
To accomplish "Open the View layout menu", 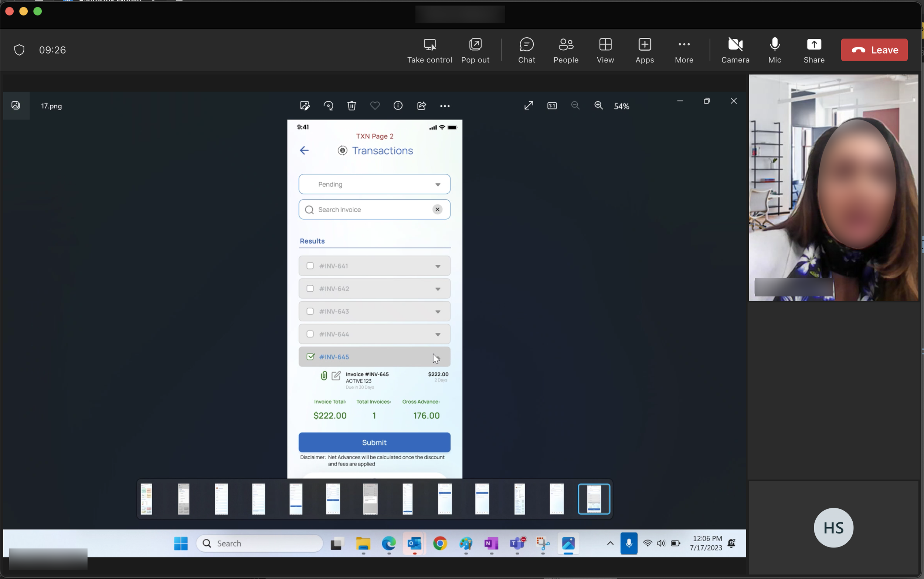I will click(x=605, y=50).
